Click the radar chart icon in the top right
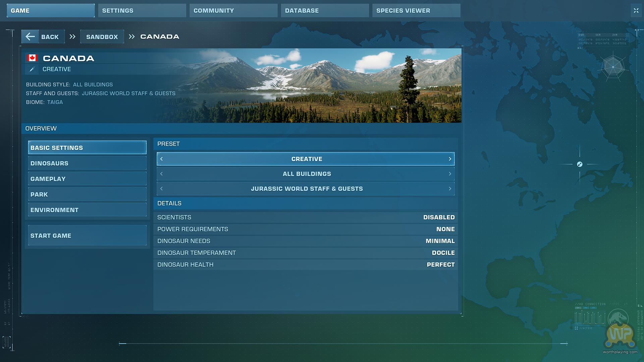This screenshot has height=362, width=644. 613,67
